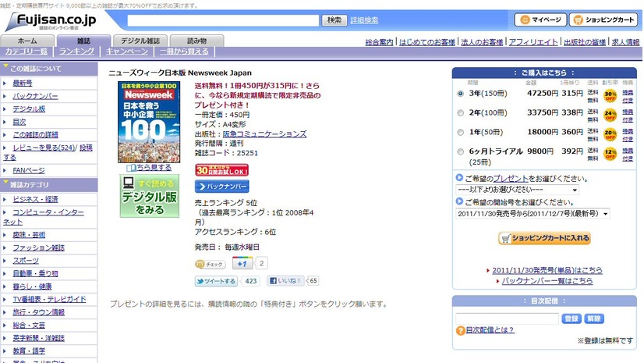This screenshot has width=644, height=363.
Task: Click ショッピングカートに入れる button
Action: [545, 238]
